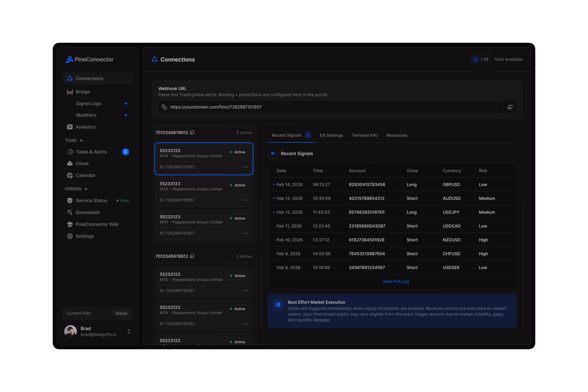588x392 pixels.
Task: Click the webhook URL field
Action: click(330, 107)
